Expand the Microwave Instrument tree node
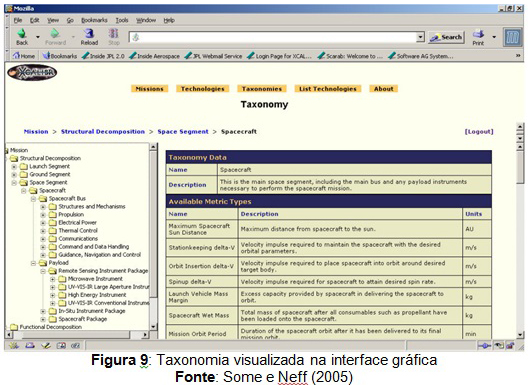Viewport: 528px width, 385px height. 52,279
